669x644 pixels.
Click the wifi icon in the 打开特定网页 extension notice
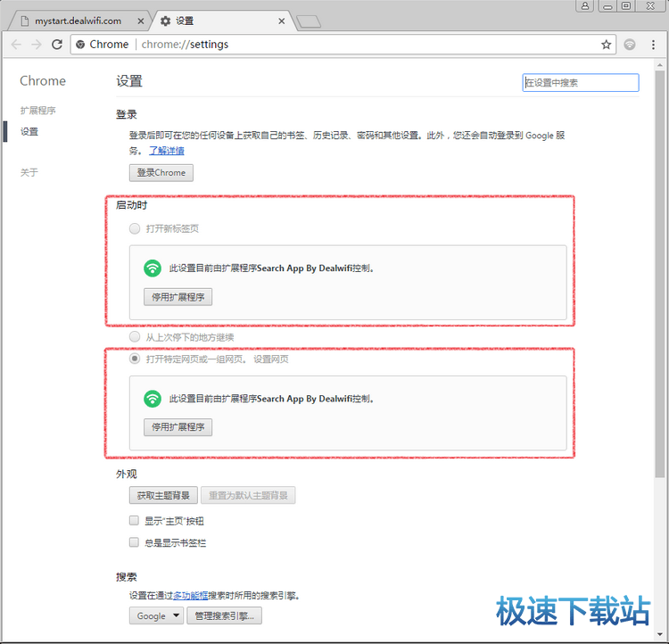coord(153,399)
